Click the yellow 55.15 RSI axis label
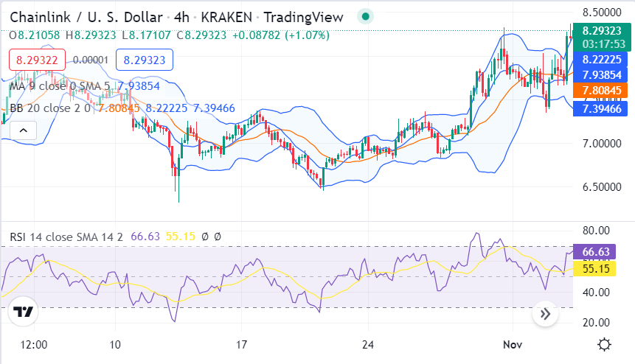 click(x=595, y=268)
